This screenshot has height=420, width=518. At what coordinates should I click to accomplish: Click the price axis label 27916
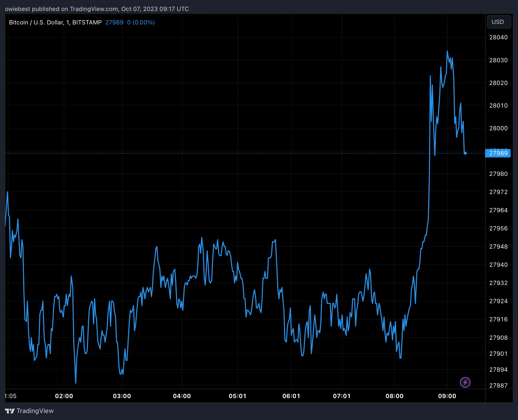point(498,319)
